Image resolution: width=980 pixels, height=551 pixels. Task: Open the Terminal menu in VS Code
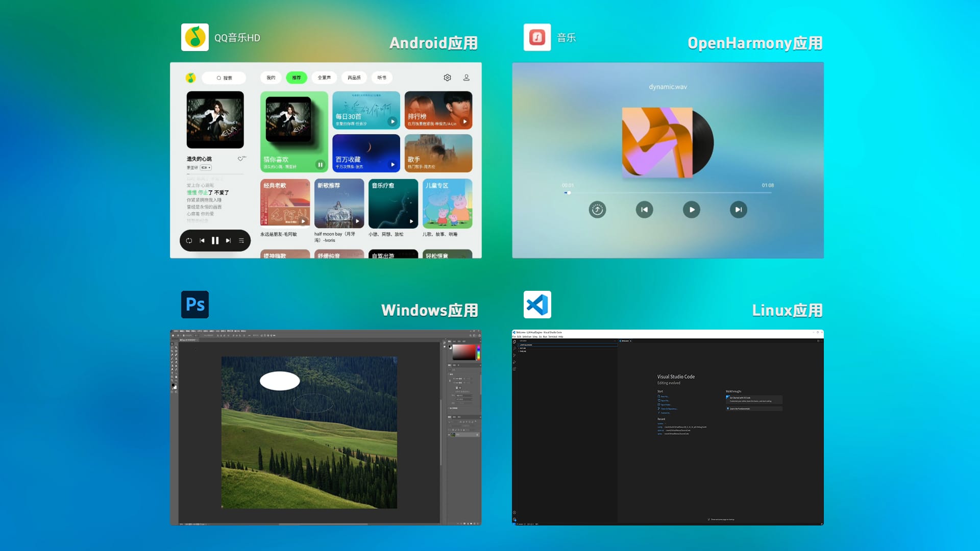tap(553, 337)
